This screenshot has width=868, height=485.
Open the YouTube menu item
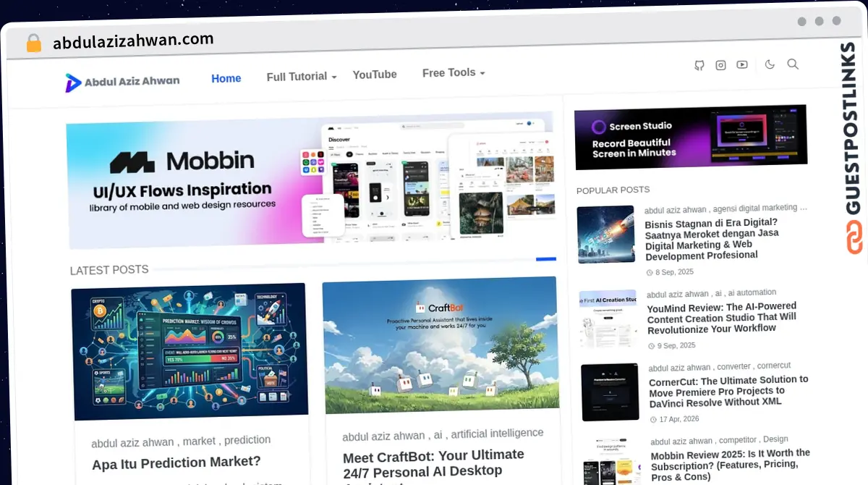click(375, 75)
